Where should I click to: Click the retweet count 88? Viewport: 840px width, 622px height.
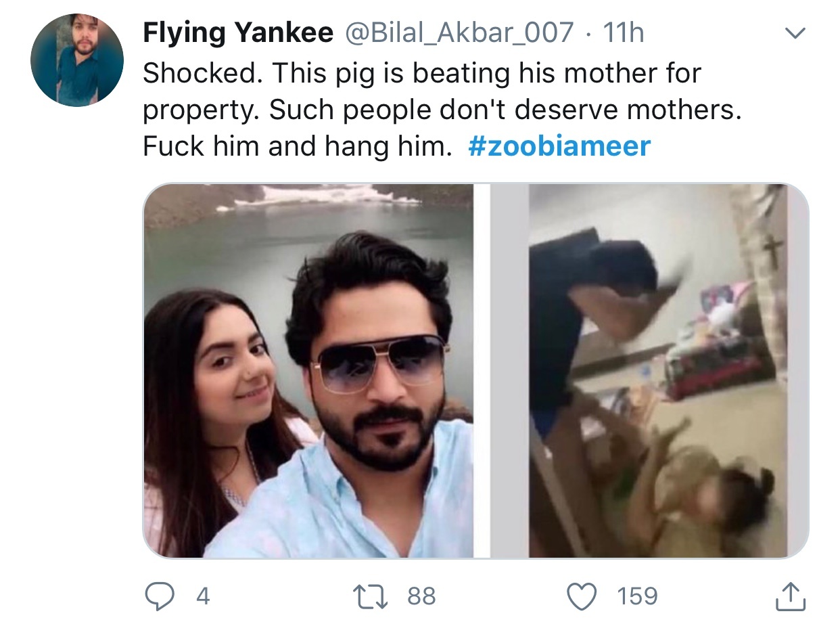pyautogui.click(x=421, y=596)
